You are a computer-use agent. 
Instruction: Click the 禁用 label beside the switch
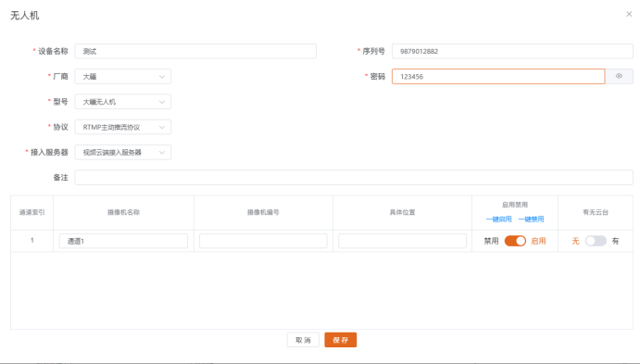tap(492, 241)
